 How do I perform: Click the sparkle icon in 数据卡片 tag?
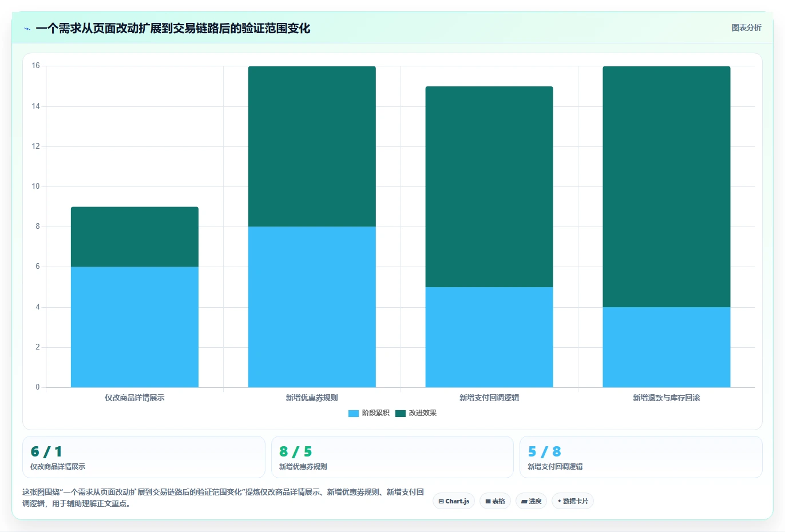click(560, 501)
